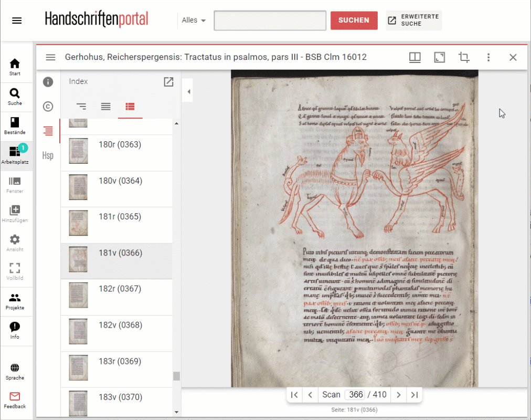Screen dimensions: 531x420
Task: Jump to first scan
Action: pos(294,395)
